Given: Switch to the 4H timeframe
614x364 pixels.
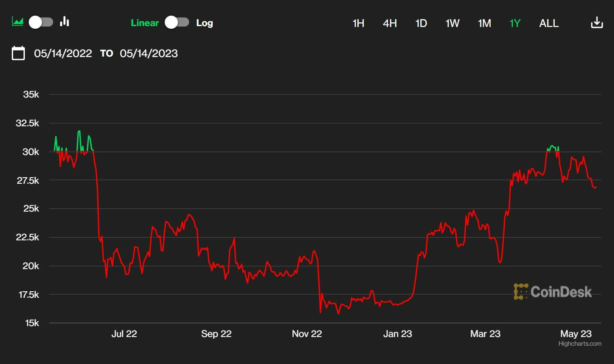Looking at the screenshot, I should tap(390, 24).
